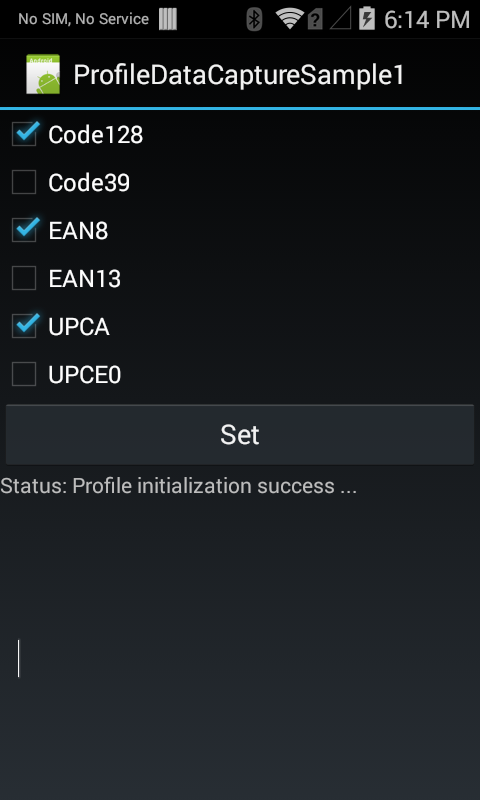Tap the Status profile initialization text
The height and width of the screenshot is (800, 480).
pos(179,486)
